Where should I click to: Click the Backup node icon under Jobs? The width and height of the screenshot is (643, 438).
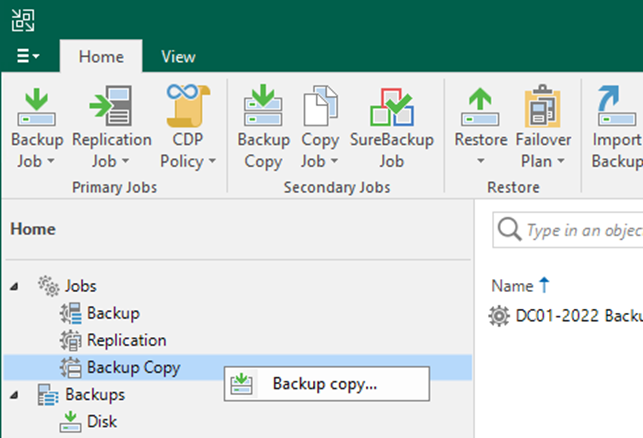71,313
